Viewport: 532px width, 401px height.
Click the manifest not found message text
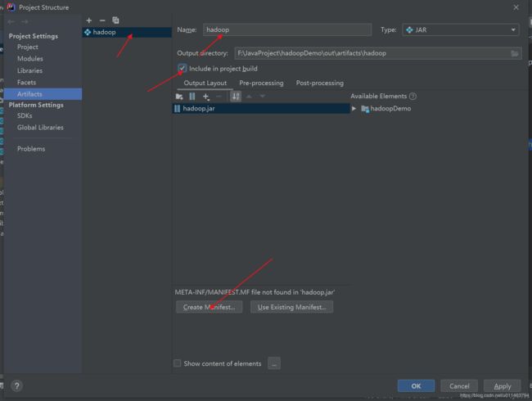pyautogui.click(x=255, y=292)
